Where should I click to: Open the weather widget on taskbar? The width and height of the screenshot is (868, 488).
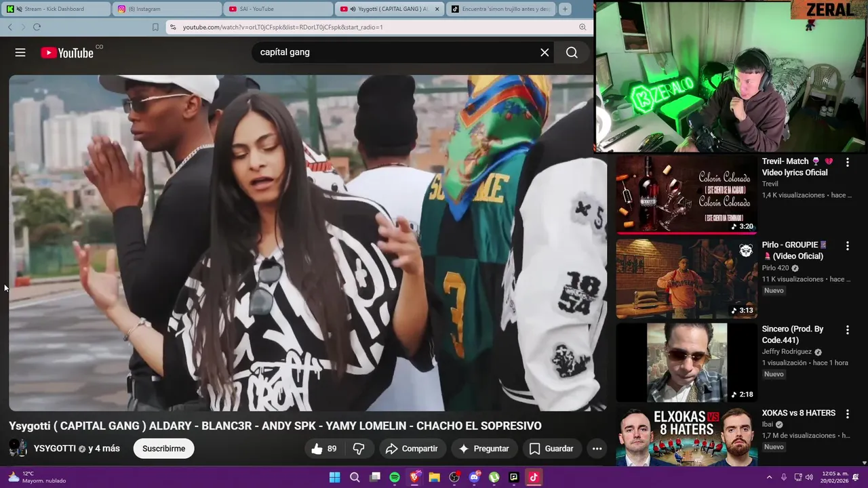click(37, 477)
